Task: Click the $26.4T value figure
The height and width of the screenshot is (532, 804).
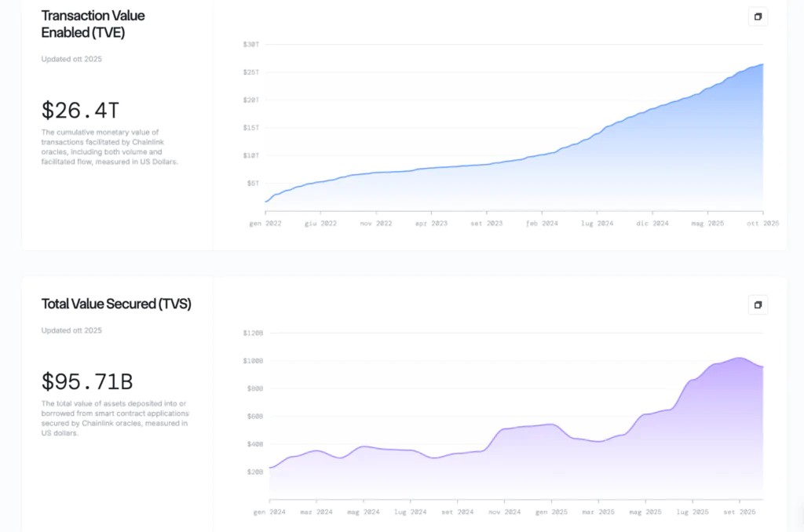Action: click(x=80, y=109)
